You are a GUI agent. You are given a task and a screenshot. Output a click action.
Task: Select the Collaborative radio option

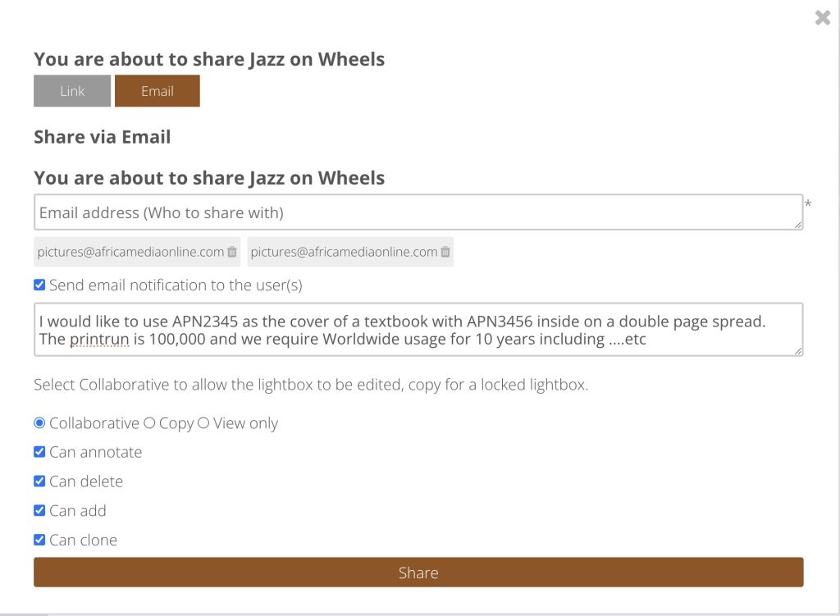tap(39, 422)
